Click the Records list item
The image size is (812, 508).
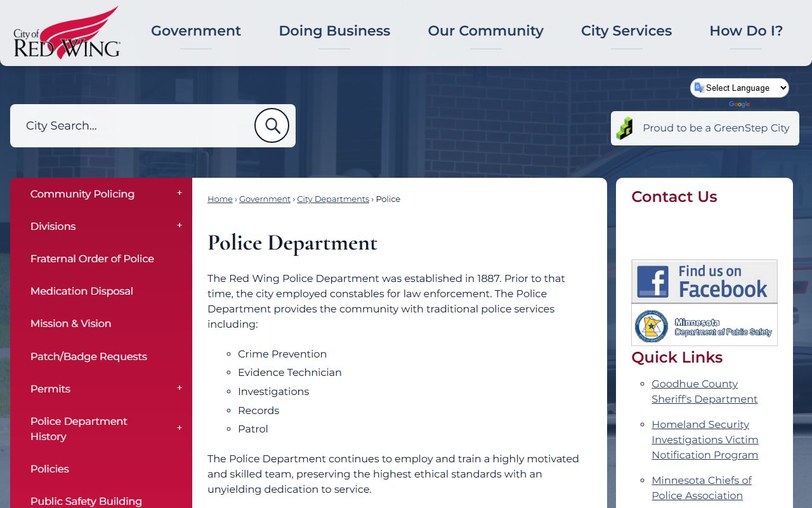coord(259,411)
